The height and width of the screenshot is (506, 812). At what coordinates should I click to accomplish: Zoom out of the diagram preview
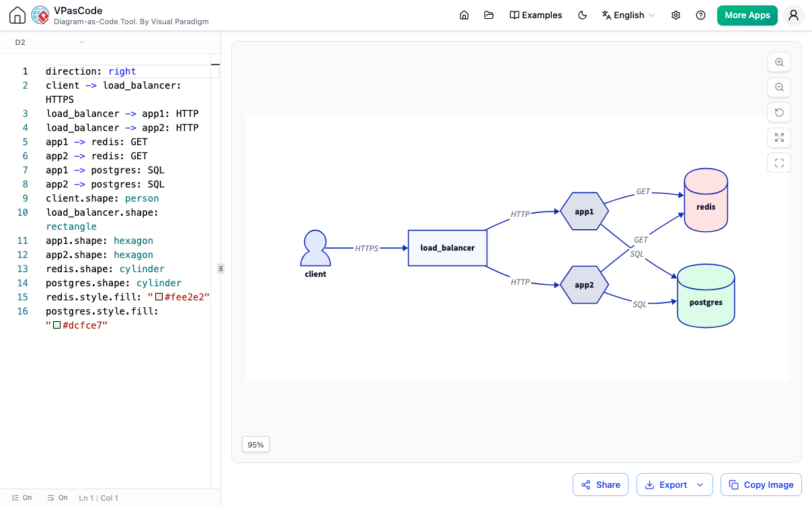click(x=779, y=87)
